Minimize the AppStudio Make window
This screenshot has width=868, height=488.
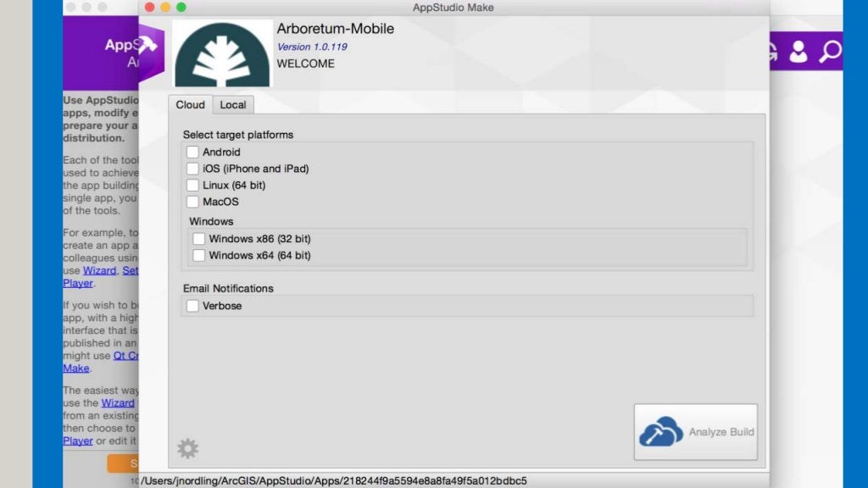pyautogui.click(x=165, y=7)
